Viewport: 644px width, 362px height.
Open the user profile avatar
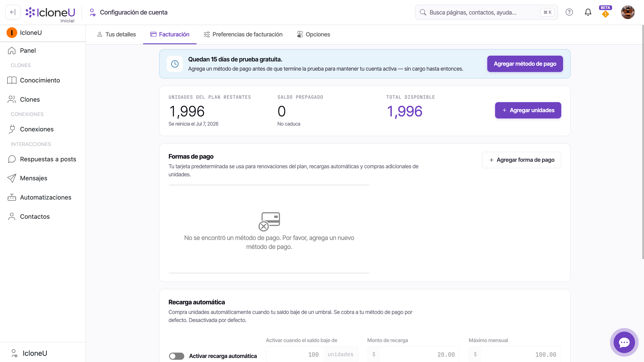[628, 12]
